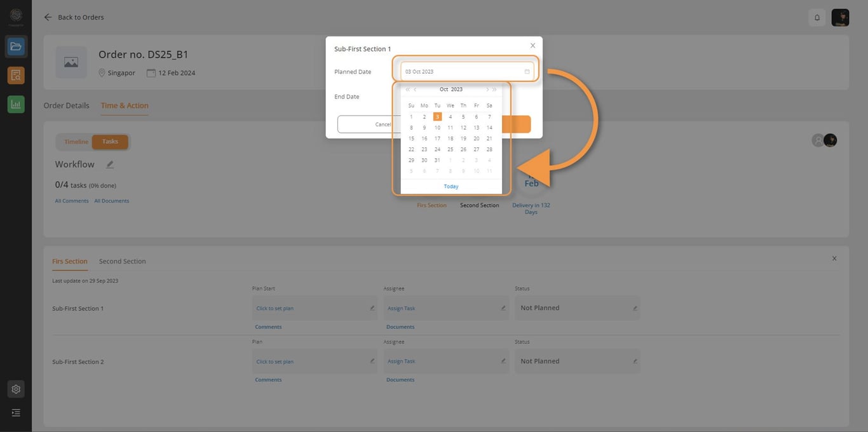Pick October 15 in the calendar

[411, 138]
